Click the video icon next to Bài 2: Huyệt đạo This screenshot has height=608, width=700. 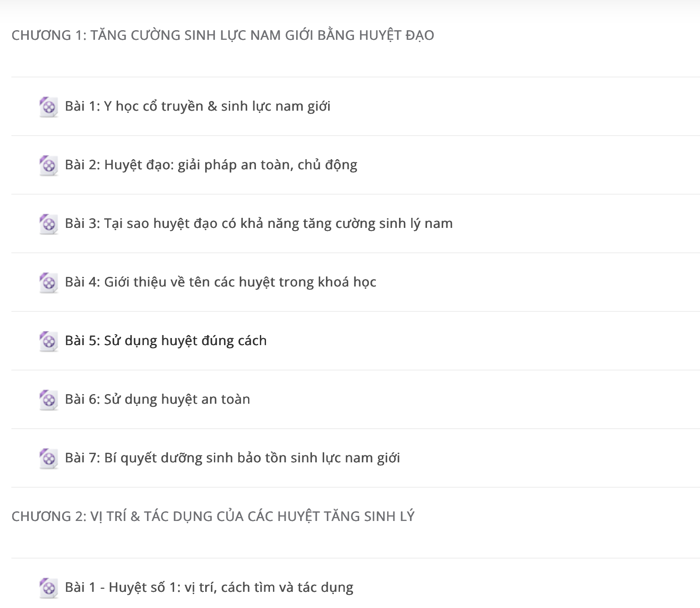pos(49,165)
